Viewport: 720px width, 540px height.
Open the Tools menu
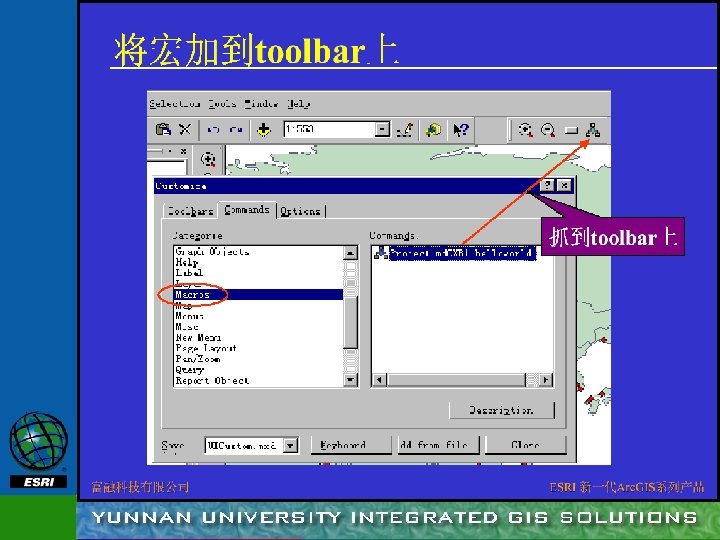(x=222, y=104)
